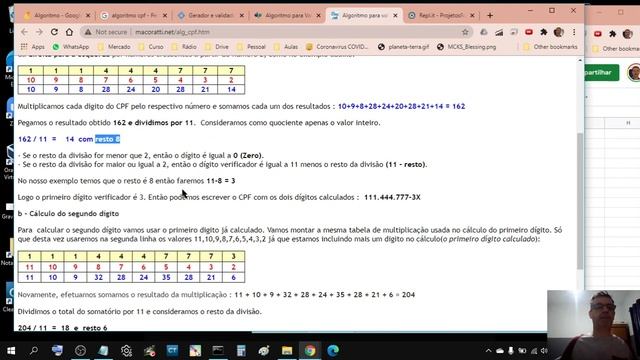The height and width of the screenshot is (360, 640).
Task: Open the command prompt taskbar icon
Action: (218, 350)
